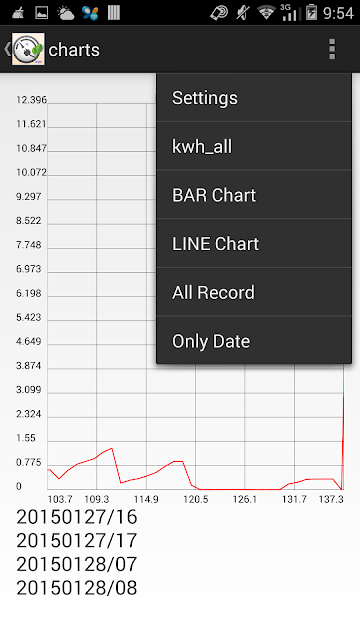360x640 pixels.
Task: Choose All Record option
Action: [254, 292]
